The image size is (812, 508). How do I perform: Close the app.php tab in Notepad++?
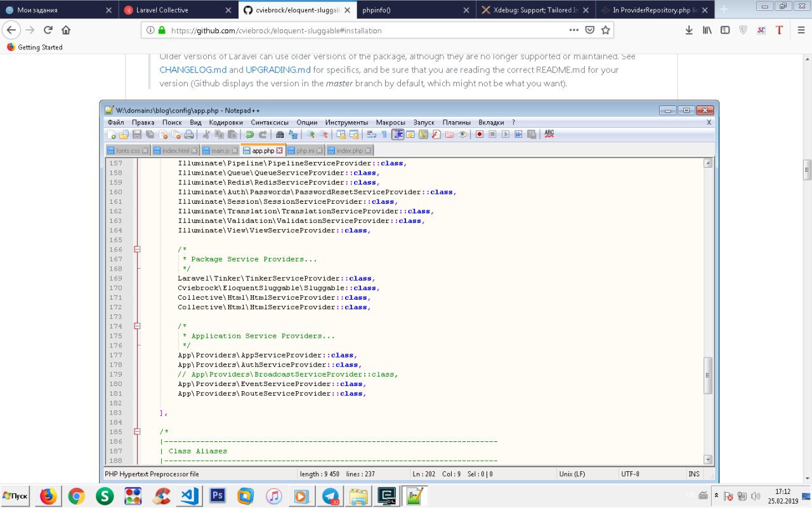(279, 150)
